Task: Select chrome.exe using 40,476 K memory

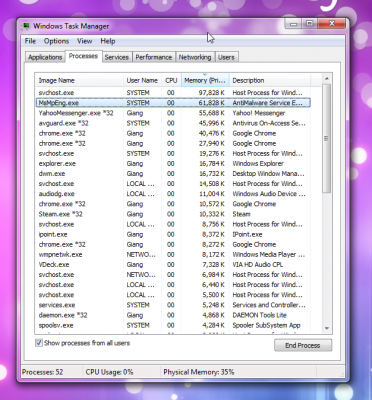Action: 173,133
